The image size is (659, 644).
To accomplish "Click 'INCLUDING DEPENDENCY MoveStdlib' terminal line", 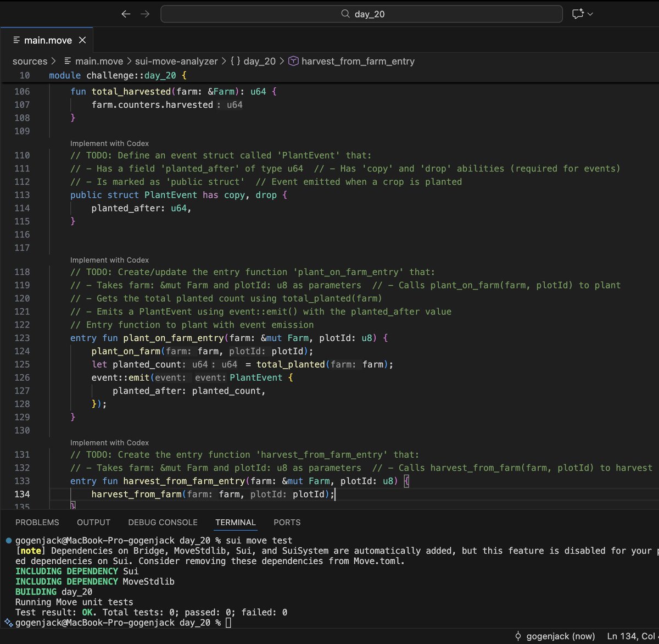I will (x=94, y=581).
